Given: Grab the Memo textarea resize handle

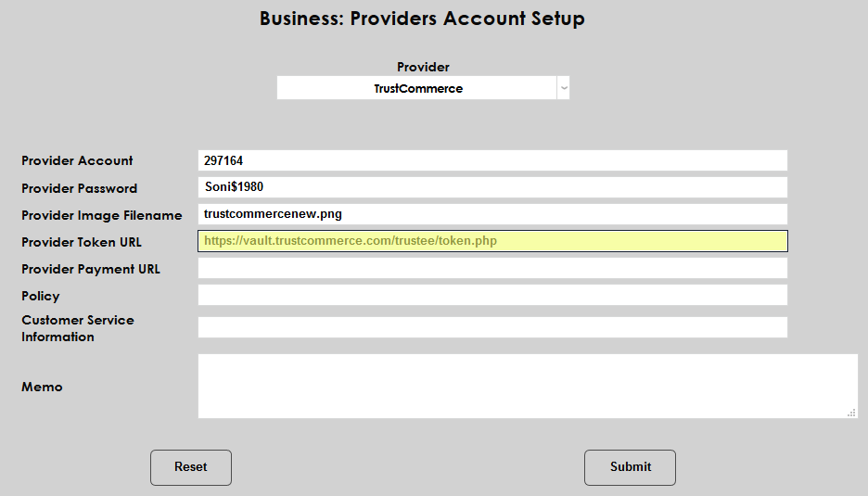Looking at the screenshot, I should tap(852, 413).
